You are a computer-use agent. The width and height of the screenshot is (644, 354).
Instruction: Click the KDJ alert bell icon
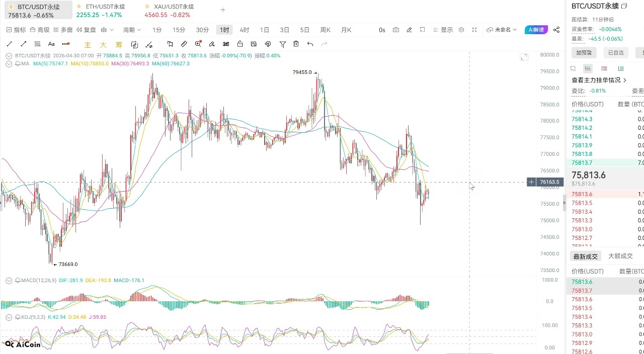coord(18,317)
